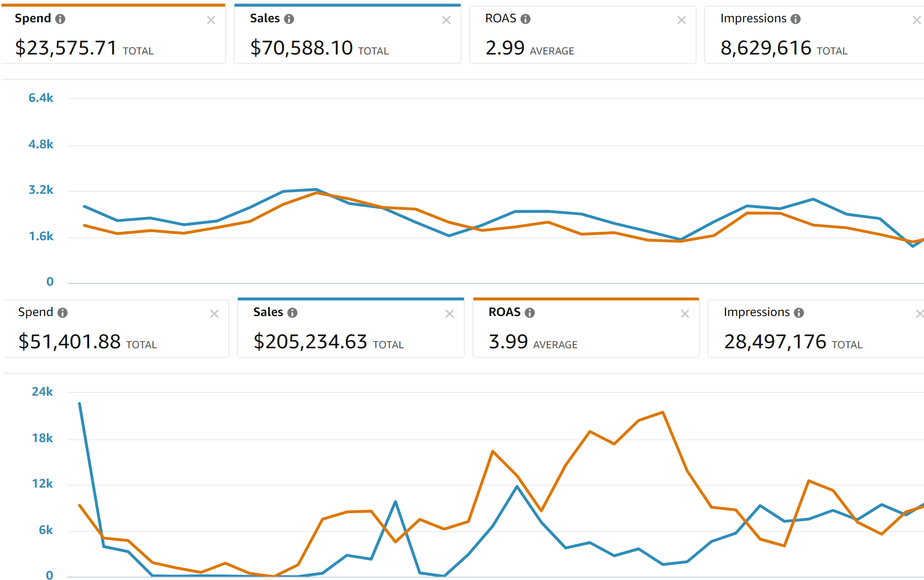Open the Sales info tooltip in bottom row

click(x=292, y=312)
